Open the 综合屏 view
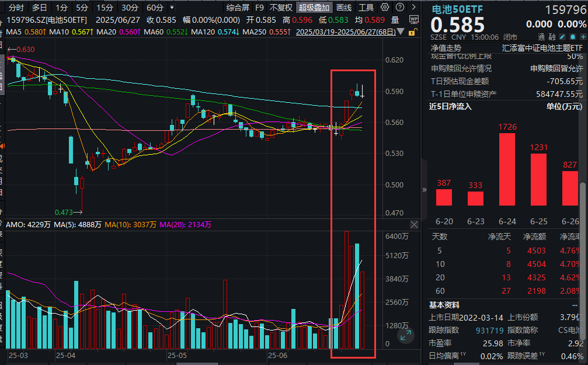Screen dimensions: 588x365 238,8
